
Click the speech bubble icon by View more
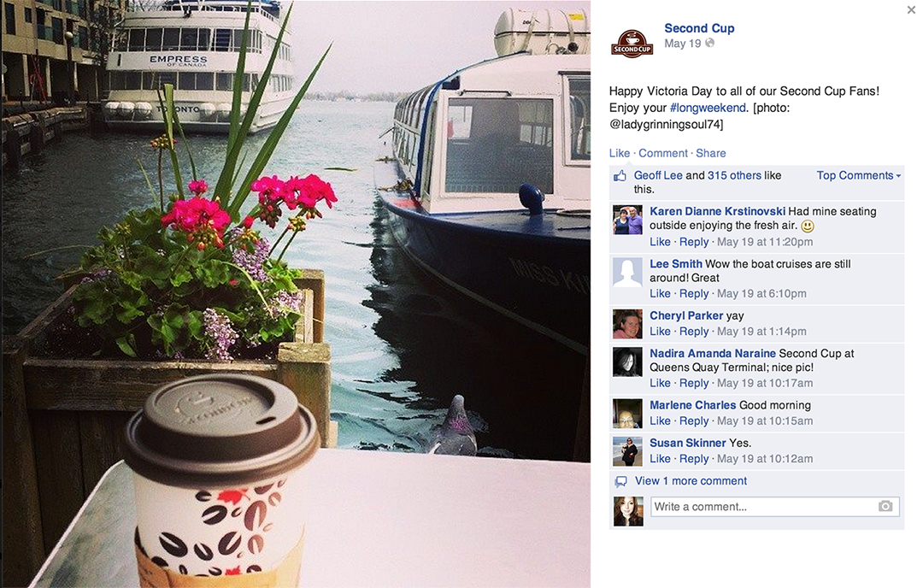[620, 481]
